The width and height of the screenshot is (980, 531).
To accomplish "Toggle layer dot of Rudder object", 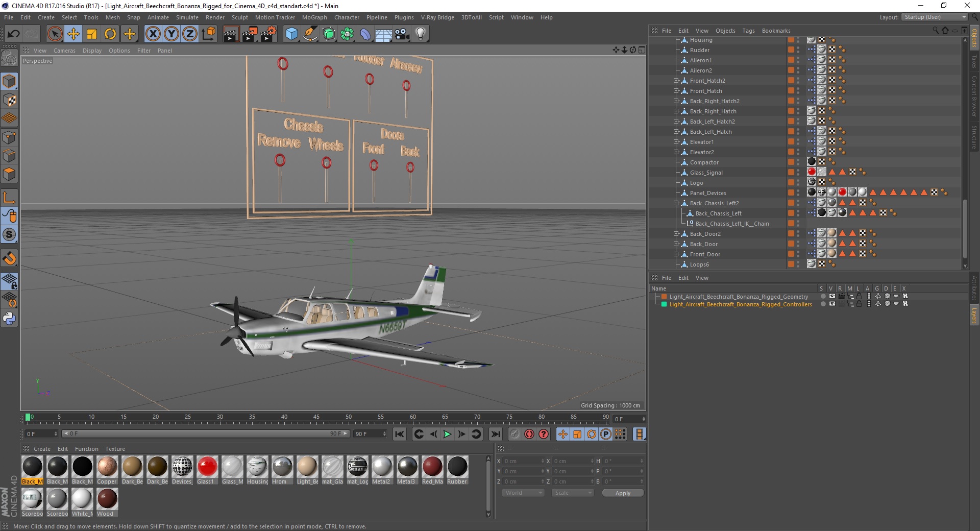I will (791, 50).
